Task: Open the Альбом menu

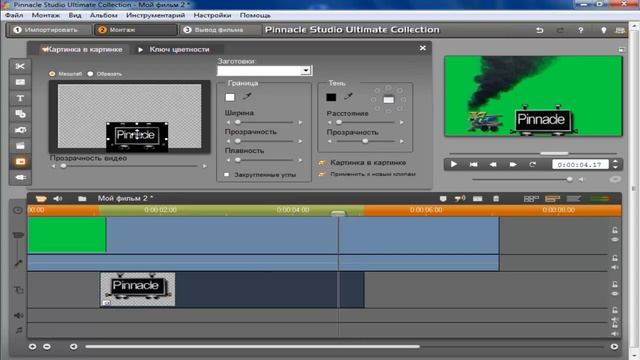Action: point(104,15)
